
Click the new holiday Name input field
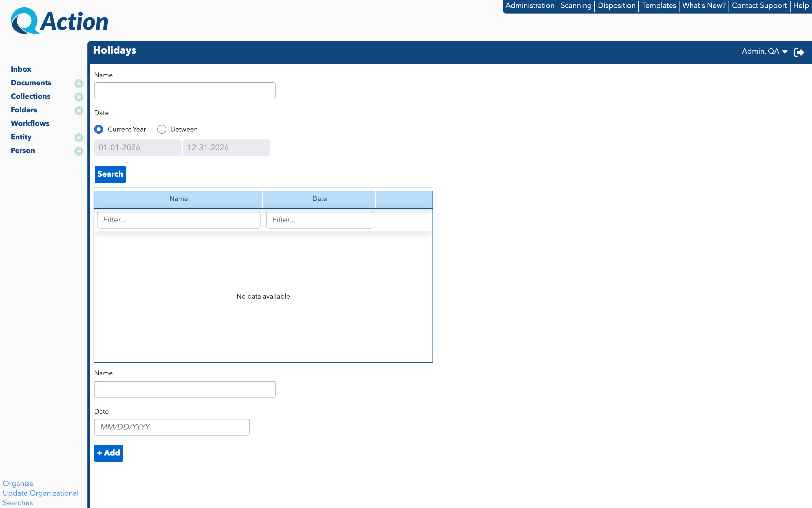185,389
